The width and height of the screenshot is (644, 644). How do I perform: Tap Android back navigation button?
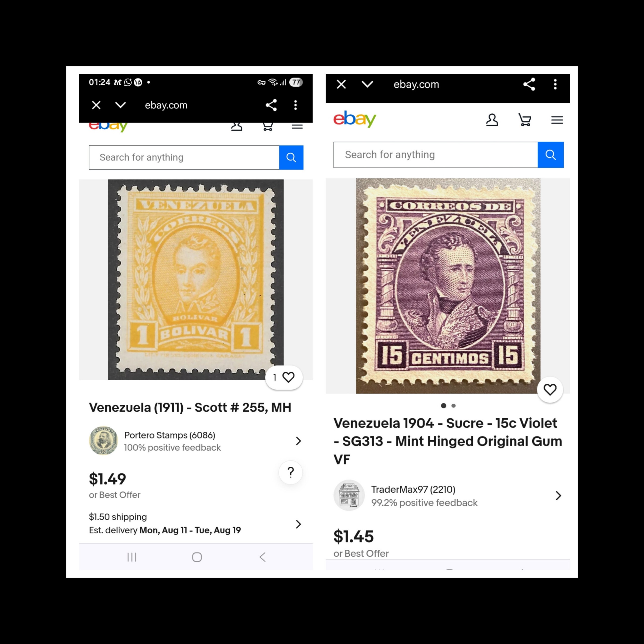[263, 557]
